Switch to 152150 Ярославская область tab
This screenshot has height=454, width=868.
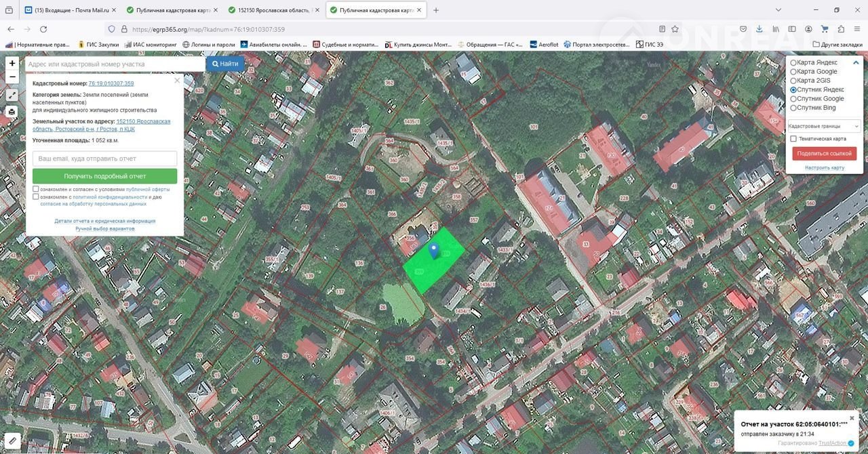click(x=274, y=10)
